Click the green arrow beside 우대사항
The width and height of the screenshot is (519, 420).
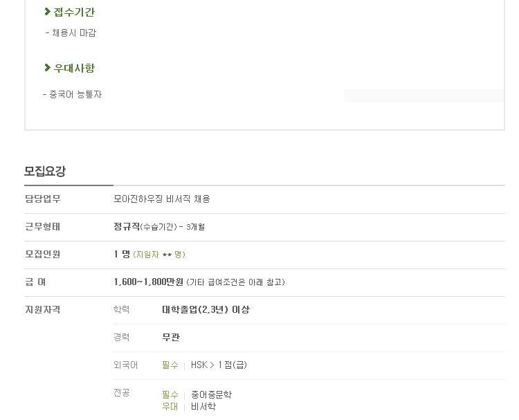(x=47, y=68)
